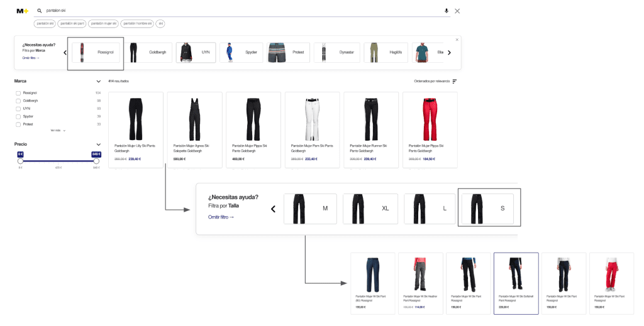This screenshot has width=644, height=326.
Task: Choose size S in Talla filter
Action: click(489, 208)
